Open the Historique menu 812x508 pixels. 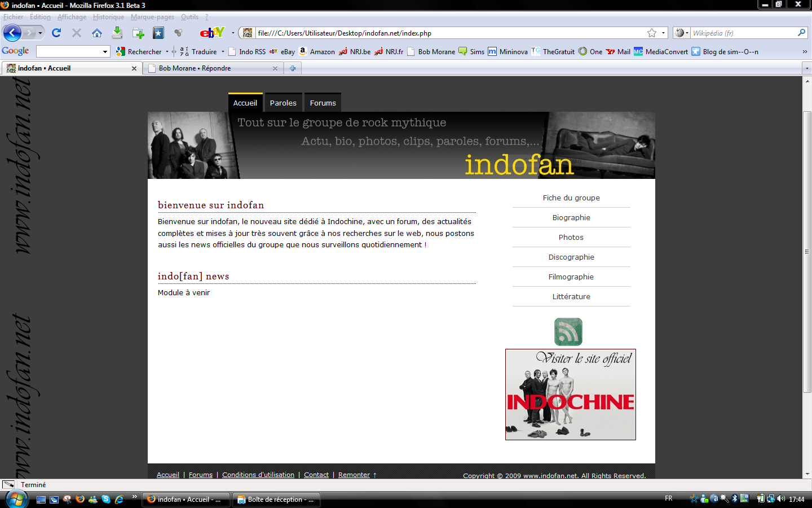(x=108, y=17)
